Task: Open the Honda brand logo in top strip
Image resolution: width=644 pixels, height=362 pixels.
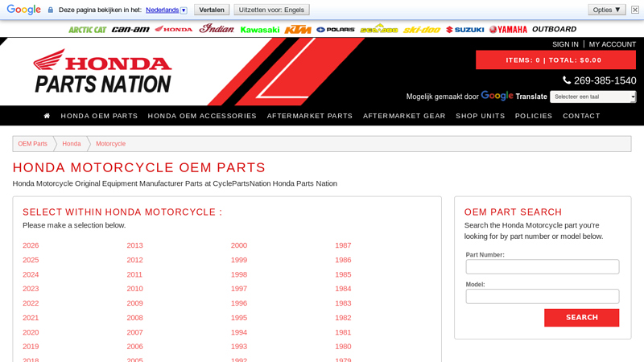Action: click(x=173, y=29)
